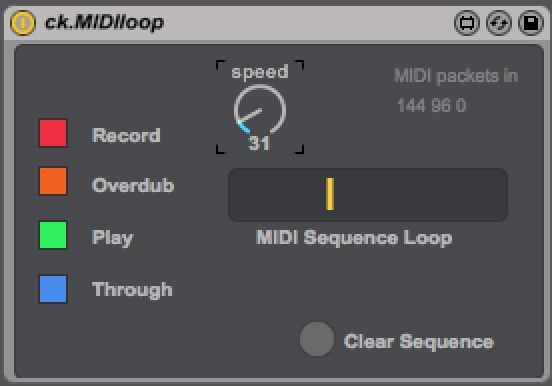Click the speed dial knob

tap(260, 110)
